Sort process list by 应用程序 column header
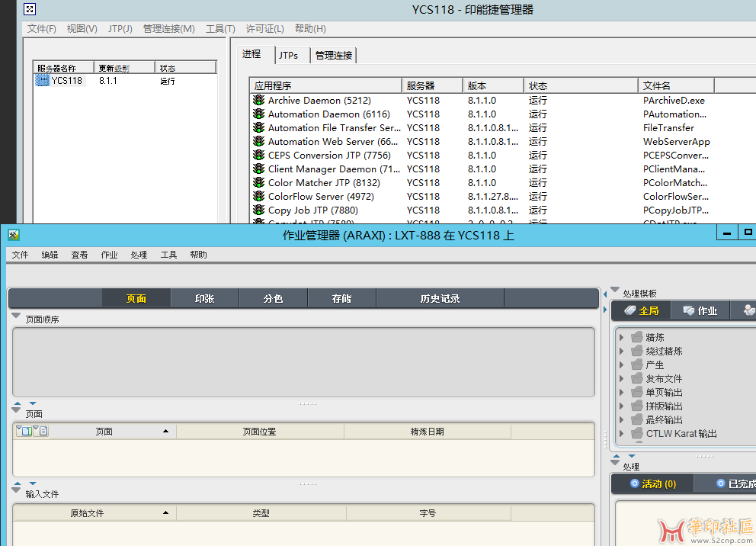This screenshot has width=756, height=546. 326,86
